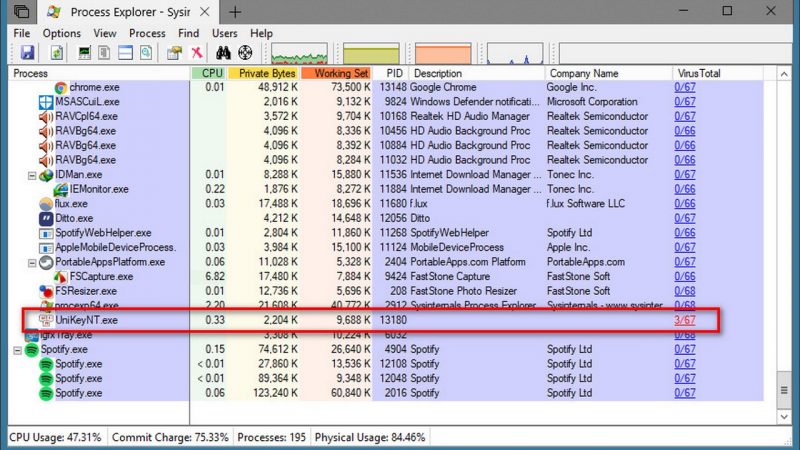The width and height of the screenshot is (800, 450).
Task: Click the process list scroll down arrow
Action: (x=784, y=417)
